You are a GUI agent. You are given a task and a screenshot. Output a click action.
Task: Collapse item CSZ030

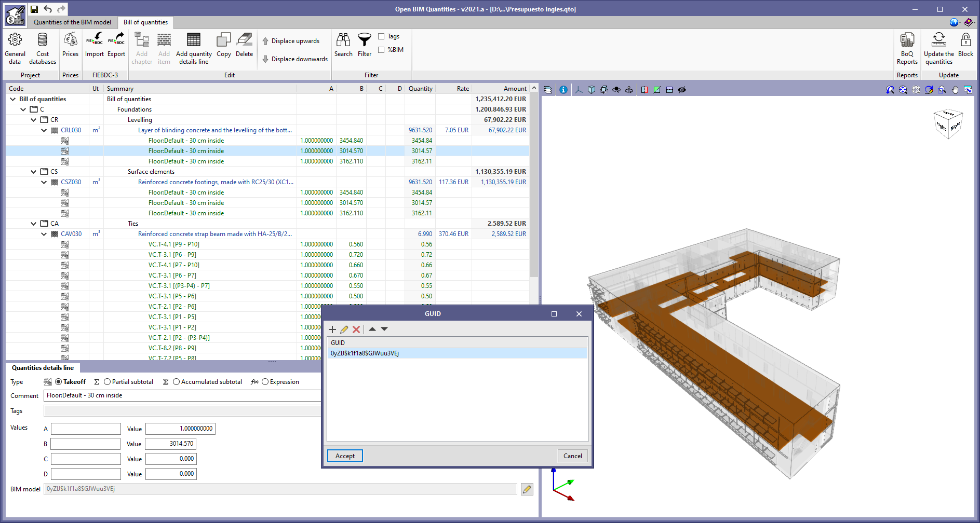point(44,182)
